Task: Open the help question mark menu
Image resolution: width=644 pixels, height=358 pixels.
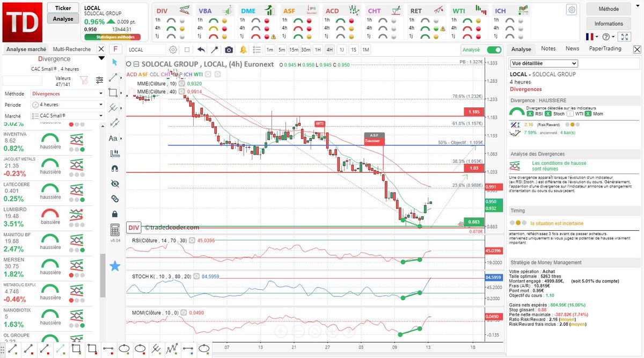Action: (609, 36)
